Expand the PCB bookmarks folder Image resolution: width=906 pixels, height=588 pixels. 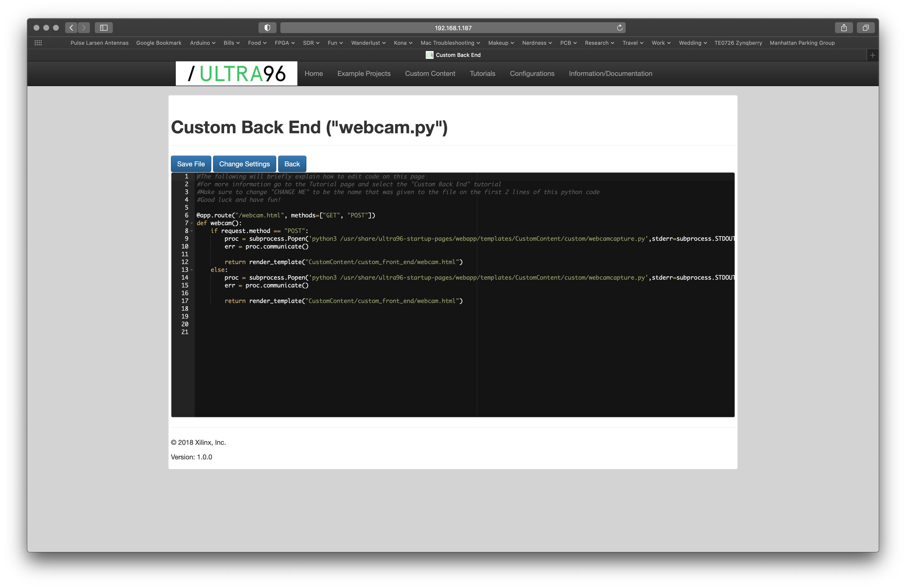(x=568, y=43)
